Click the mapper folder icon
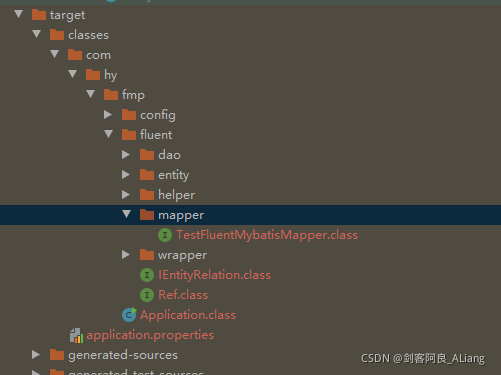501x375 pixels. coord(147,215)
